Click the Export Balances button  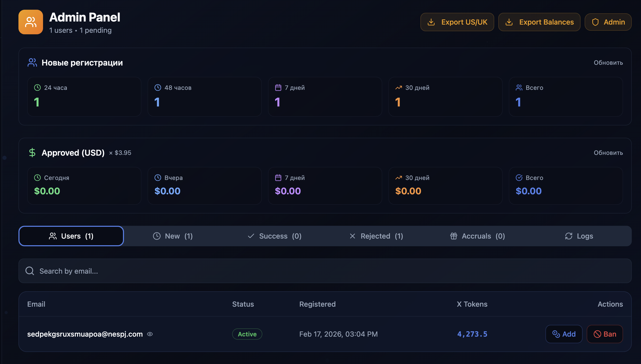(539, 22)
